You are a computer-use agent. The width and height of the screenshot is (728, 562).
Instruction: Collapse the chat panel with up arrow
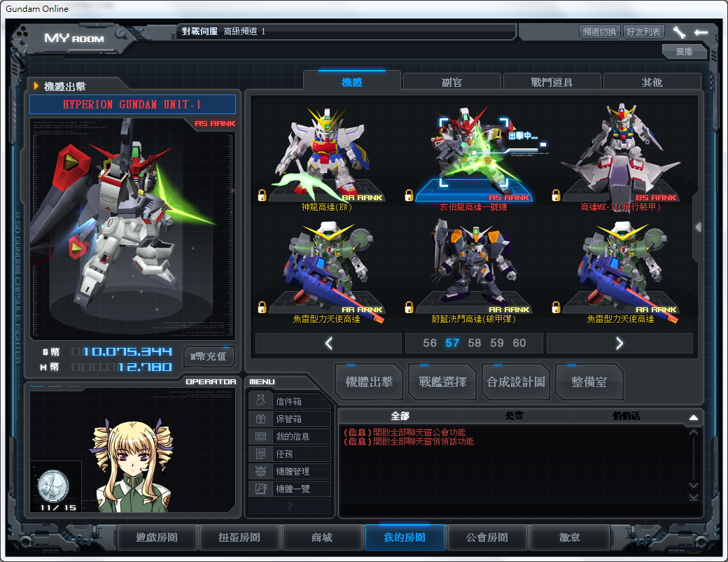[693, 418]
